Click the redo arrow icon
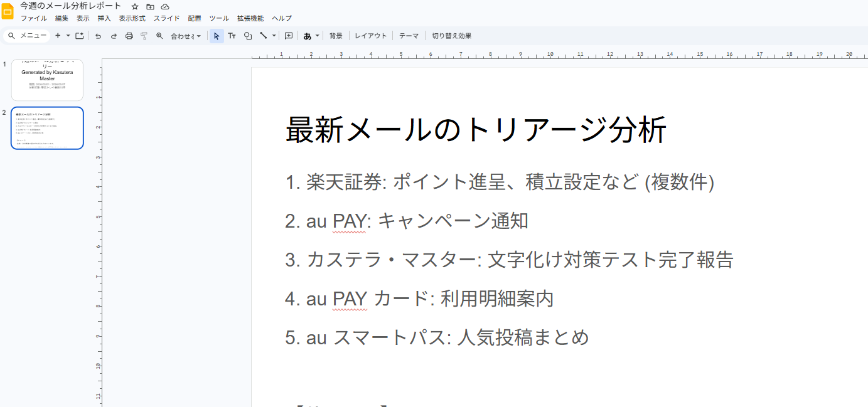Image resolution: width=868 pixels, height=407 pixels. coord(114,36)
